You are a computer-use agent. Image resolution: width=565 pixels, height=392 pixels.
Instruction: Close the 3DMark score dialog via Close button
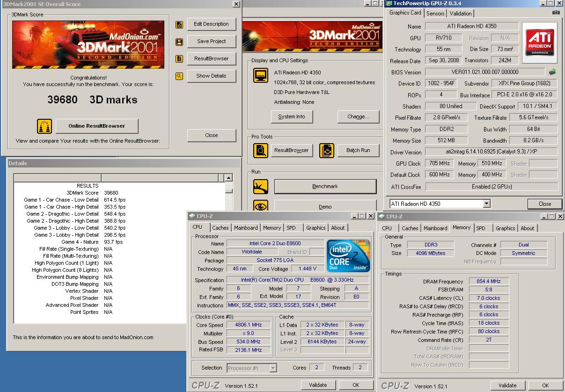(x=212, y=136)
